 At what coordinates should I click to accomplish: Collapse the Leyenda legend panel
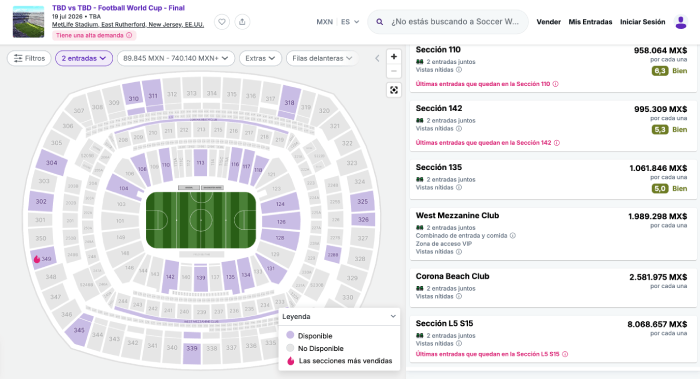point(393,317)
